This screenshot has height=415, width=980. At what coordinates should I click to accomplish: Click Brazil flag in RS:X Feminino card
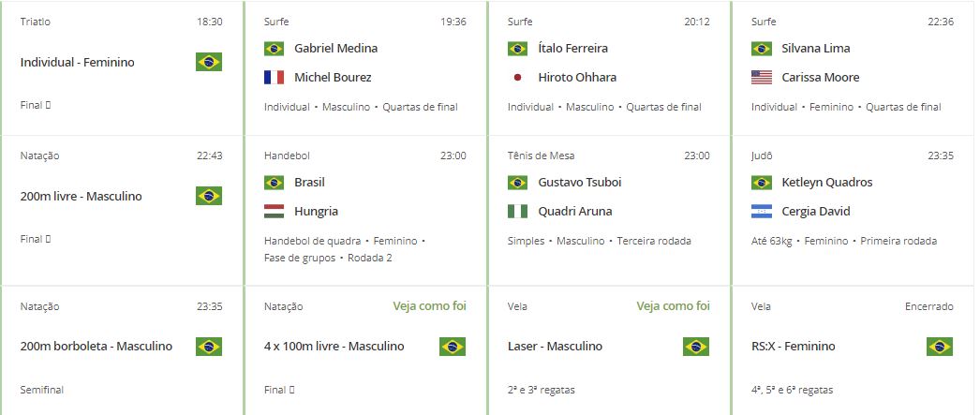(x=940, y=347)
